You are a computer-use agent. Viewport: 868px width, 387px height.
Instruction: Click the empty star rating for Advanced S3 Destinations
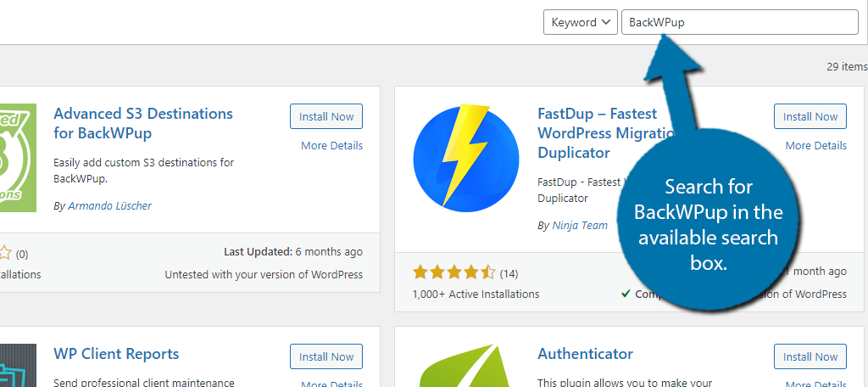[6, 254]
